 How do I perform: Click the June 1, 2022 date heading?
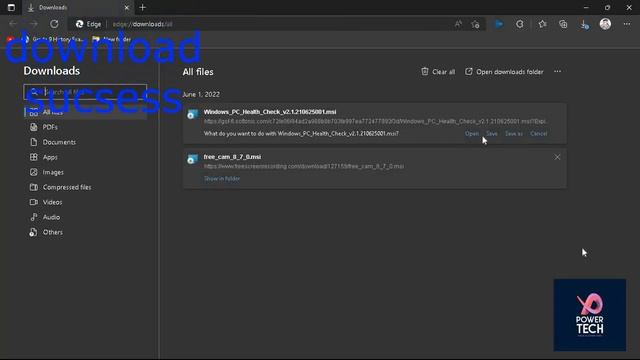pyautogui.click(x=201, y=94)
